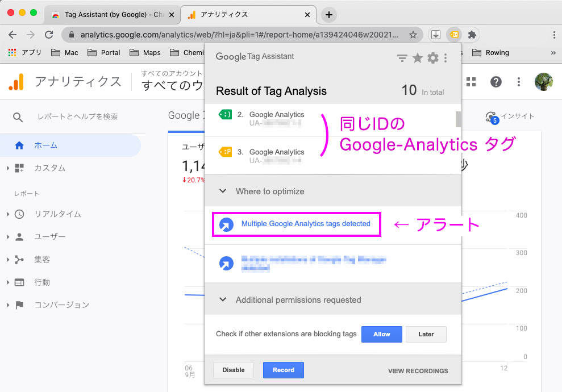This screenshot has width=562, height=392.
Task: Click the green tag icon for item 2
Action: point(225,115)
